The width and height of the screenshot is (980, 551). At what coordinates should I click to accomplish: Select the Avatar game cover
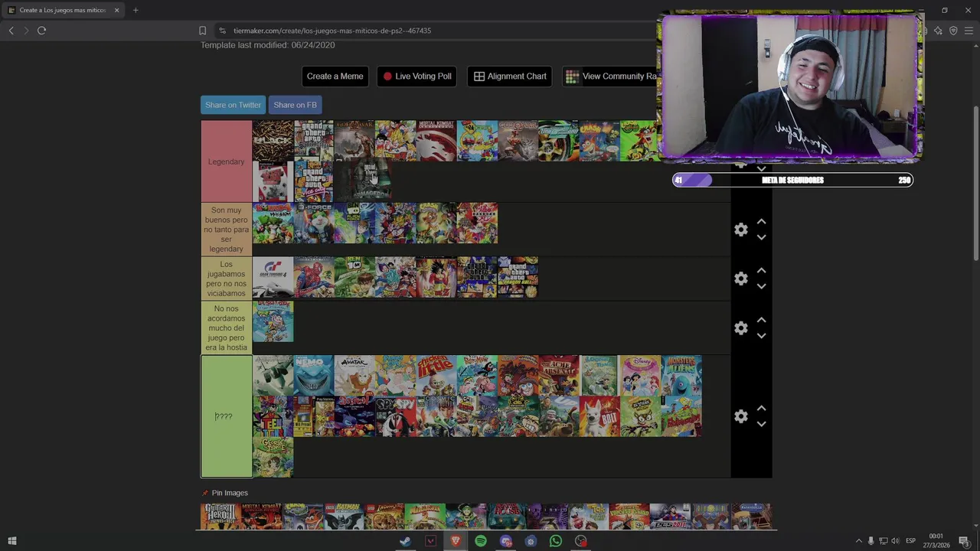click(x=354, y=376)
